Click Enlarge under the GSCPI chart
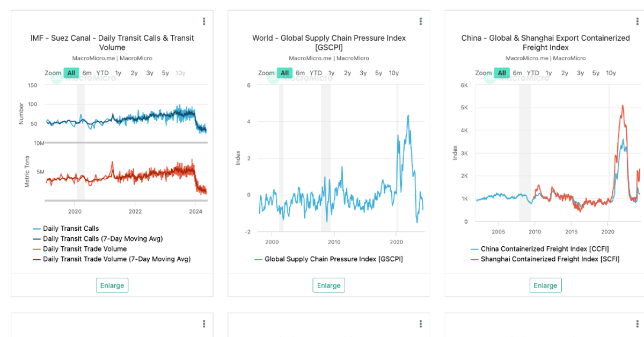The image size is (644, 337). click(329, 285)
